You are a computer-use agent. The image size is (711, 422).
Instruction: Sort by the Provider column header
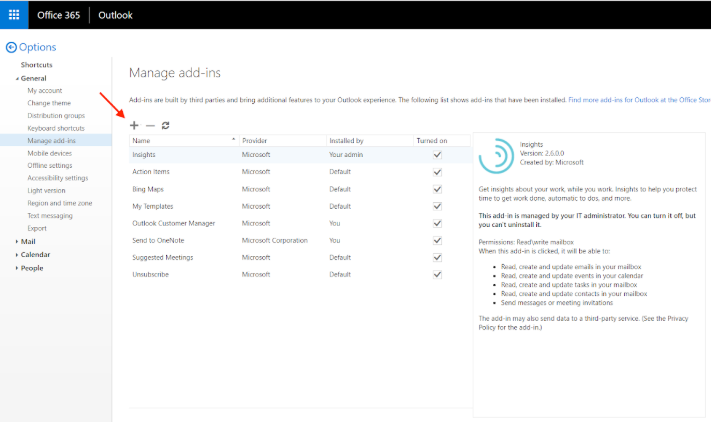click(283, 141)
